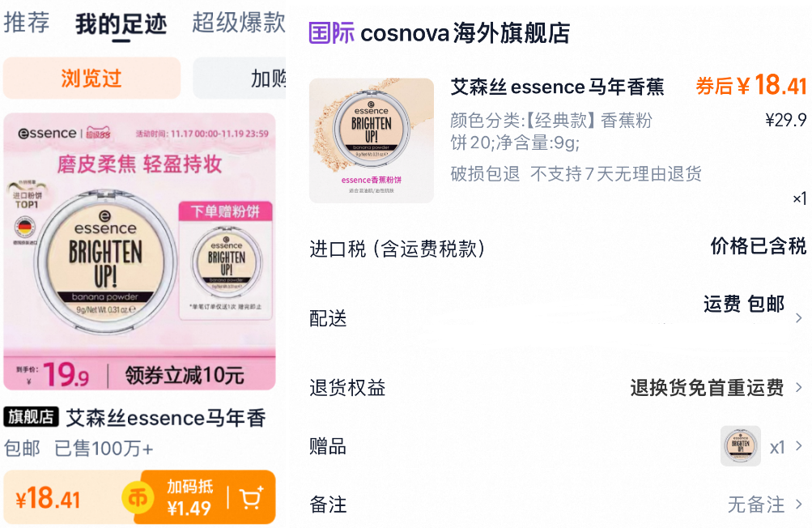Tap the essence brand logo on banner

47,133
